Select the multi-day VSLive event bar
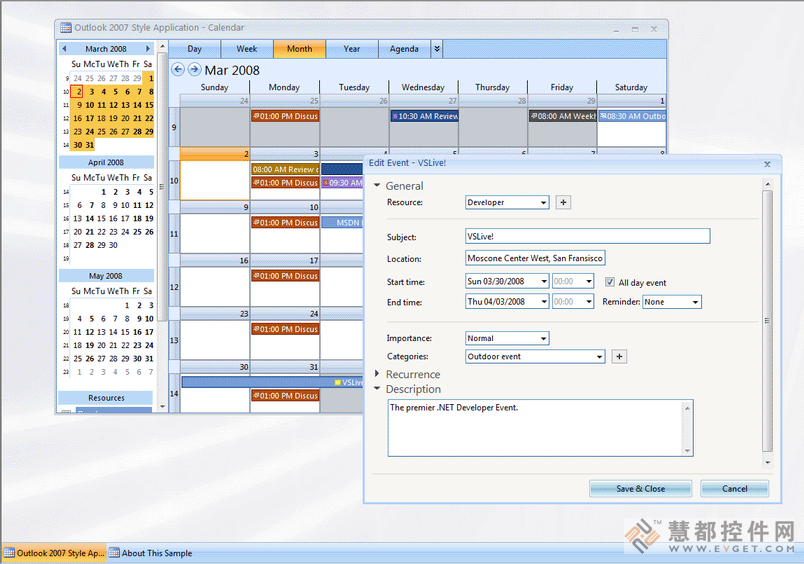 click(272, 382)
